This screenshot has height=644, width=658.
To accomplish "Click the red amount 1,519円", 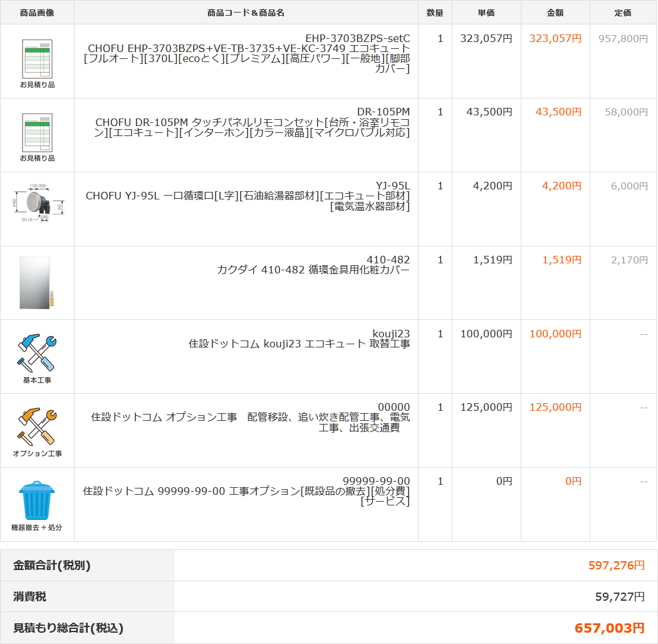I will (562, 260).
